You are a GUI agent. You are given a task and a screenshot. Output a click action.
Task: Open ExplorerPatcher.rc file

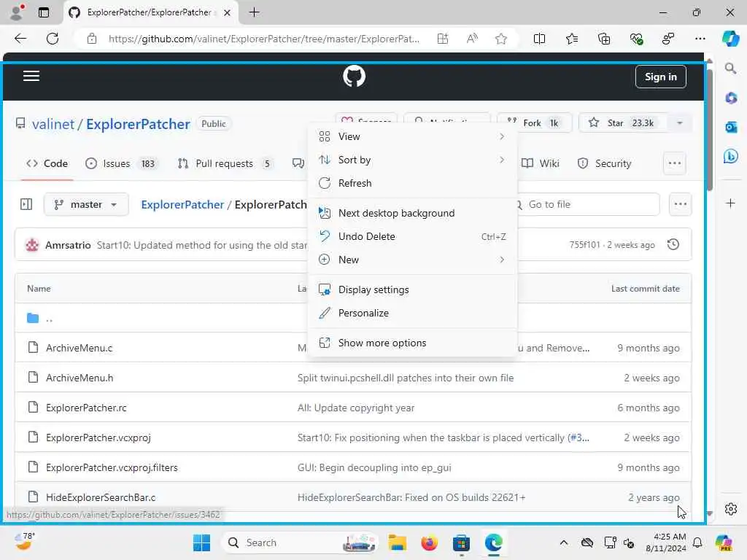(x=86, y=408)
